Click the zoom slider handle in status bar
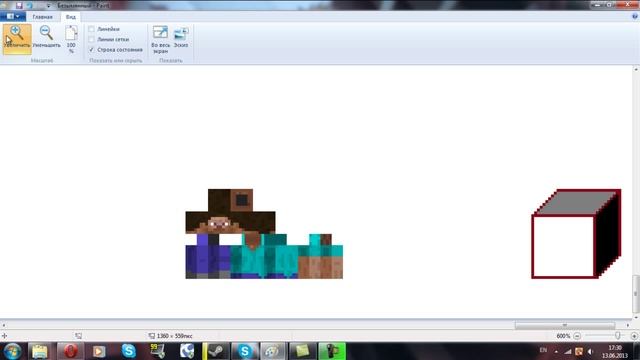This screenshot has height=360, width=640. 618,336
